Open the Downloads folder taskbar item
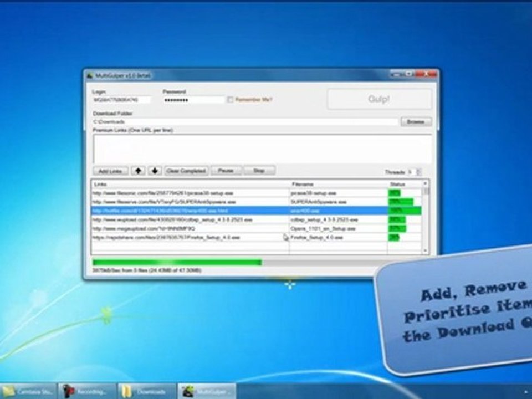 pyautogui.click(x=147, y=391)
